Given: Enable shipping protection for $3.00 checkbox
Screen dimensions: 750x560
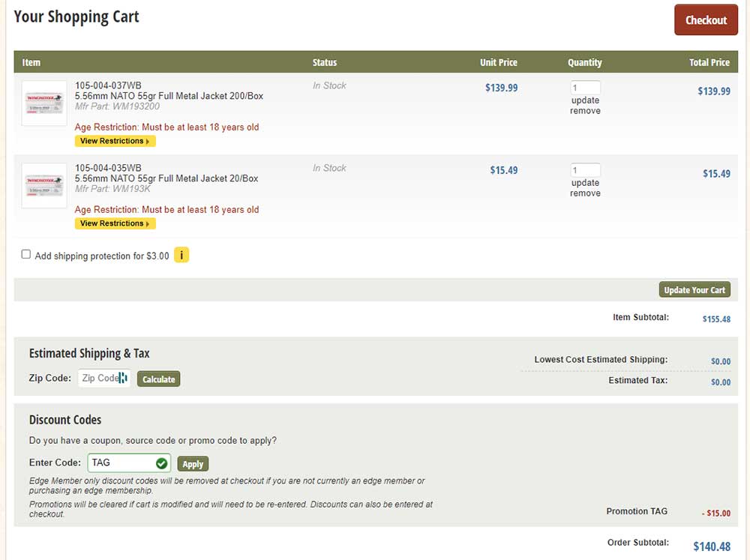Looking at the screenshot, I should coord(26,255).
